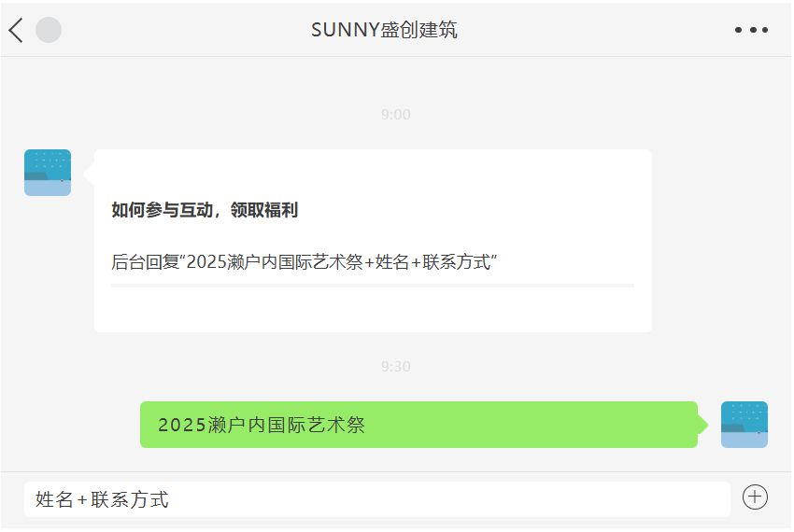Image resolution: width=794 pixels, height=532 pixels.
Task: Click the 后台回复 instruction text line
Action: (304, 262)
